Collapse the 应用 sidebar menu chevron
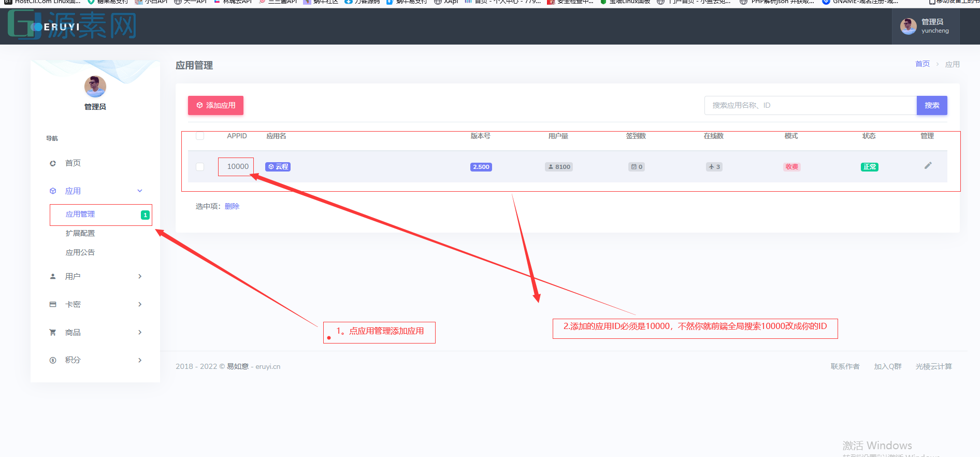The height and width of the screenshot is (457, 980). pos(140,191)
